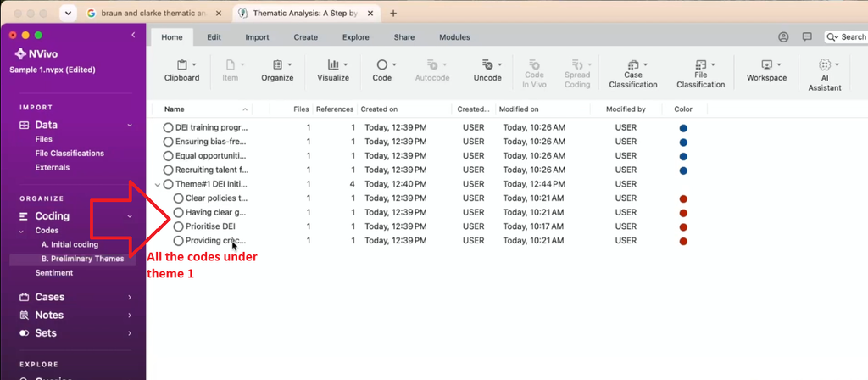Select the Theme#1 DEI Initi... circle
Screen dimensions: 868x380
(x=169, y=184)
